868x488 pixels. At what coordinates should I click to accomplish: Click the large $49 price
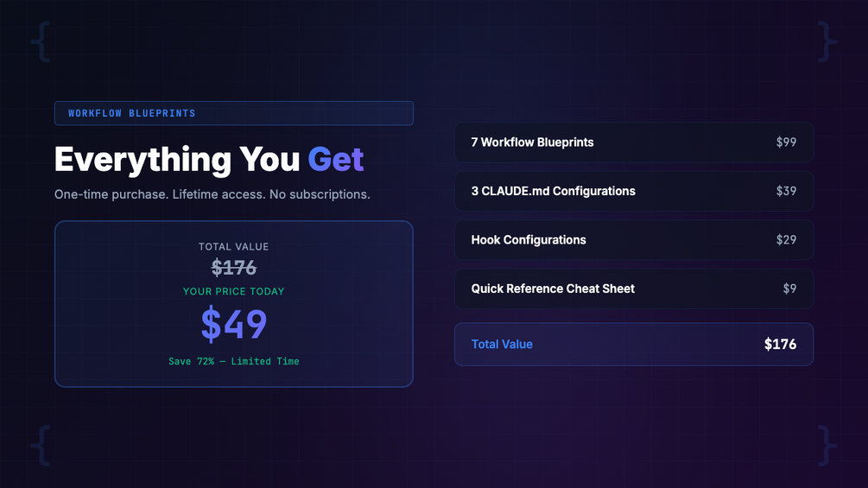tap(234, 324)
